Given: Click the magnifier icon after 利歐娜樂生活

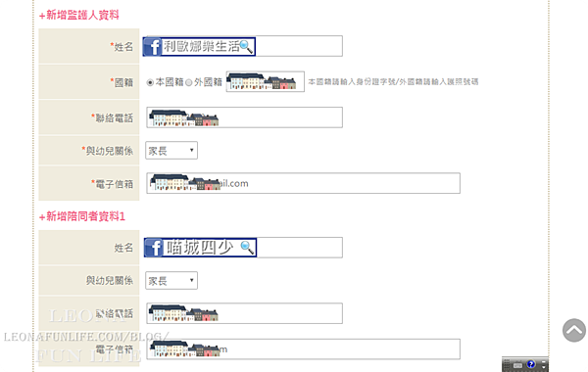Looking at the screenshot, I should click(x=246, y=47).
